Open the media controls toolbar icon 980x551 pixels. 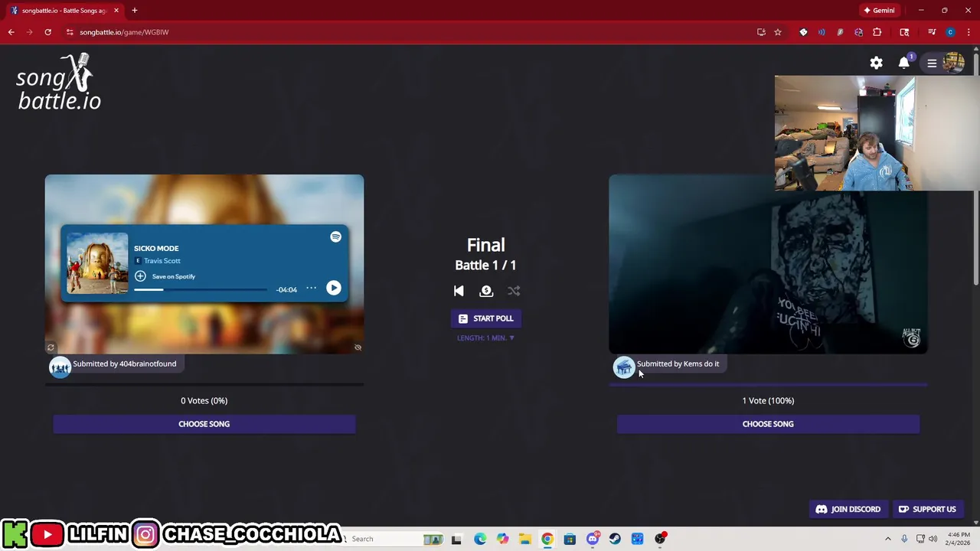(932, 32)
